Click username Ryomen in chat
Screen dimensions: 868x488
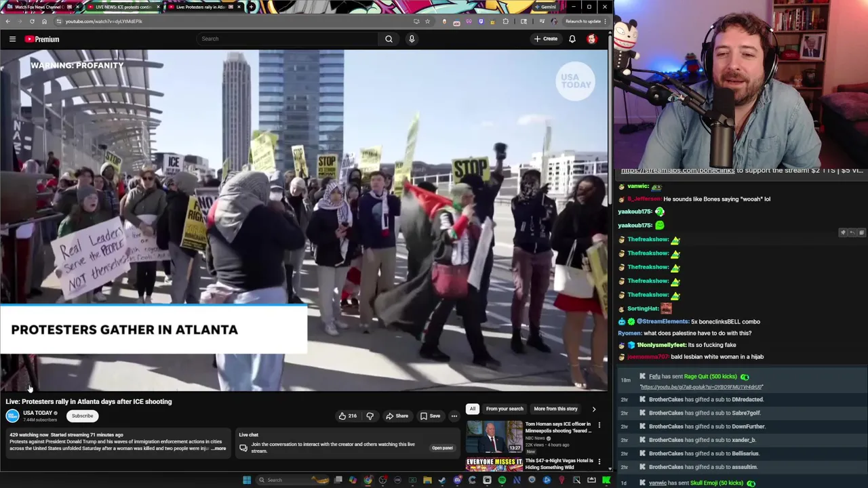pyautogui.click(x=629, y=333)
